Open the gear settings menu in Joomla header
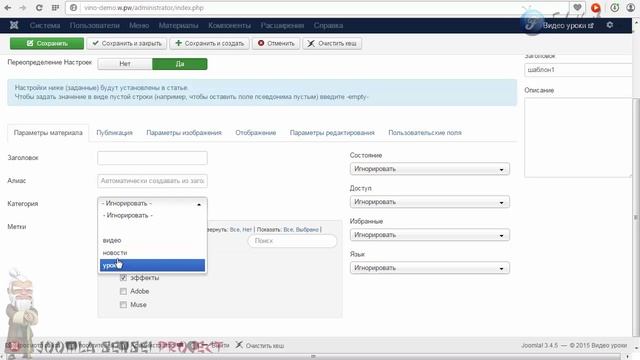 [x=609, y=25]
